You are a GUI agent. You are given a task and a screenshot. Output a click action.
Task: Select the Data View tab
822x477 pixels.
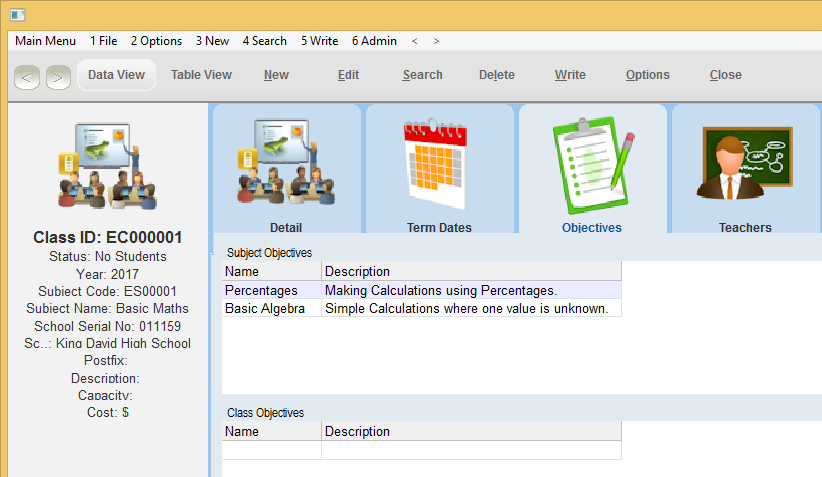[x=116, y=75]
